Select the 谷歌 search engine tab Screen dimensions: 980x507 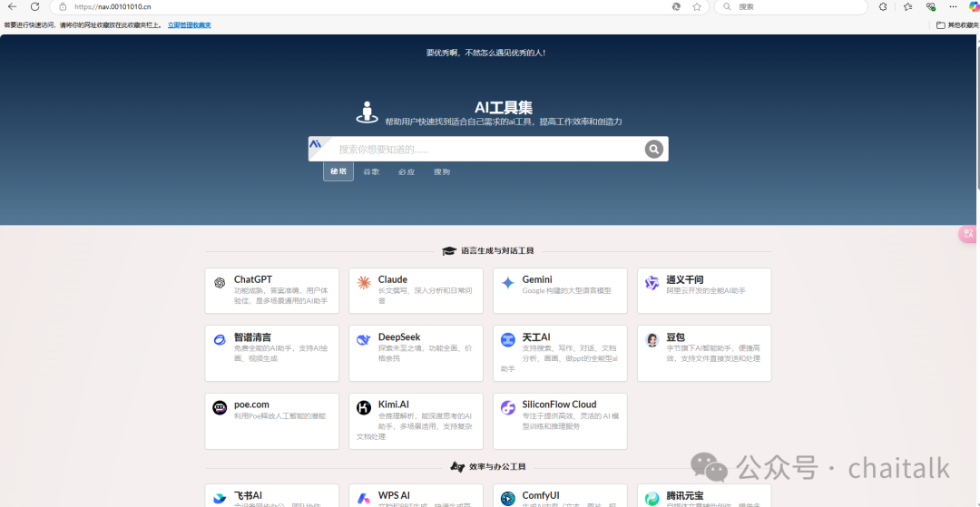point(371,171)
